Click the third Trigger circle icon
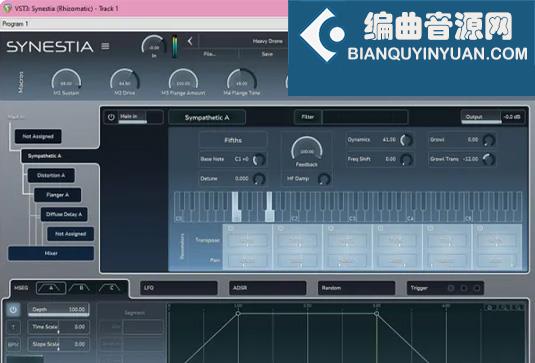 [x=477, y=288]
